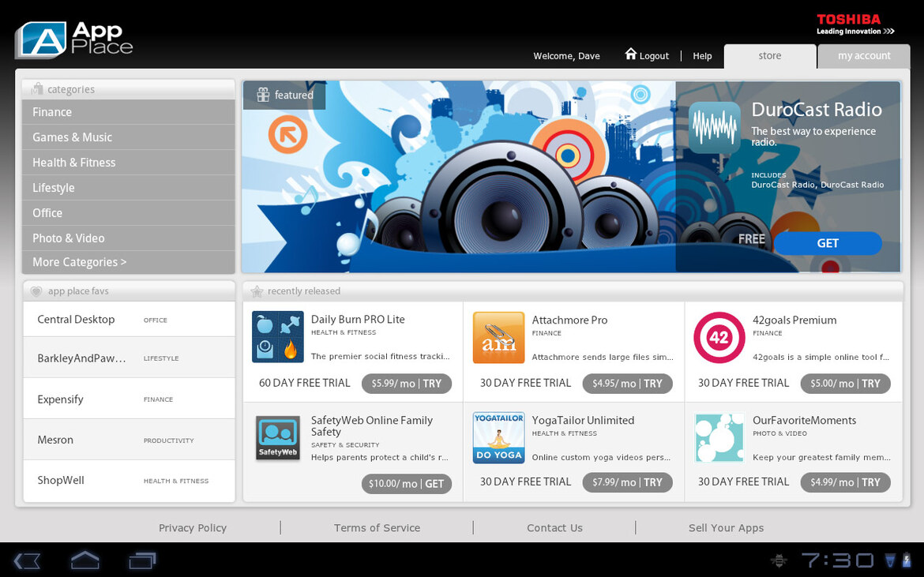Click $10.00/mo GET for SafetyWeb
This screenshot has width=924, height=577.
click(x=407, y=483)
